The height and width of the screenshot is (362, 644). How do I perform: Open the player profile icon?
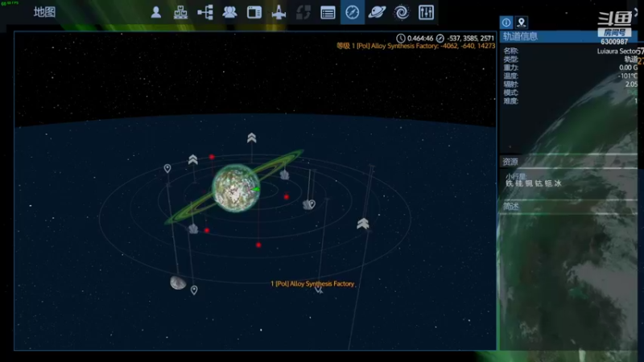point(156,12)
